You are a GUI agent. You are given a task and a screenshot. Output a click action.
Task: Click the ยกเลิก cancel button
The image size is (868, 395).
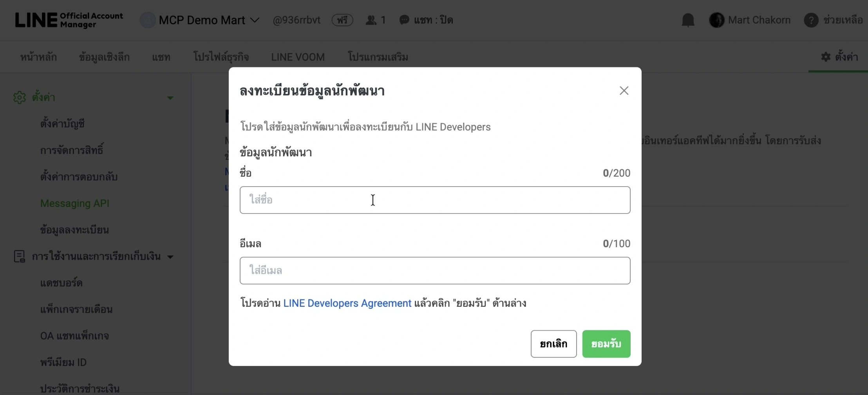[553, 344]
